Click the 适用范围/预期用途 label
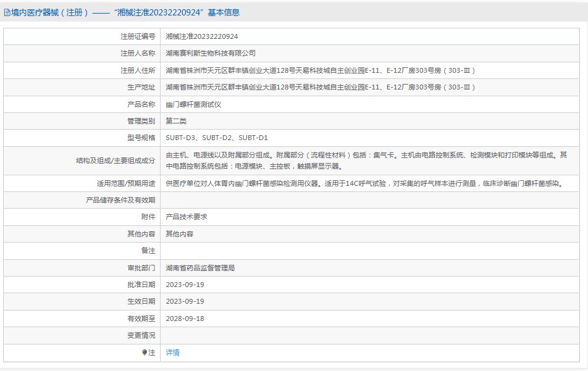Screen dimensions: 588x371 pyautogui.click(x=126, y=183)
